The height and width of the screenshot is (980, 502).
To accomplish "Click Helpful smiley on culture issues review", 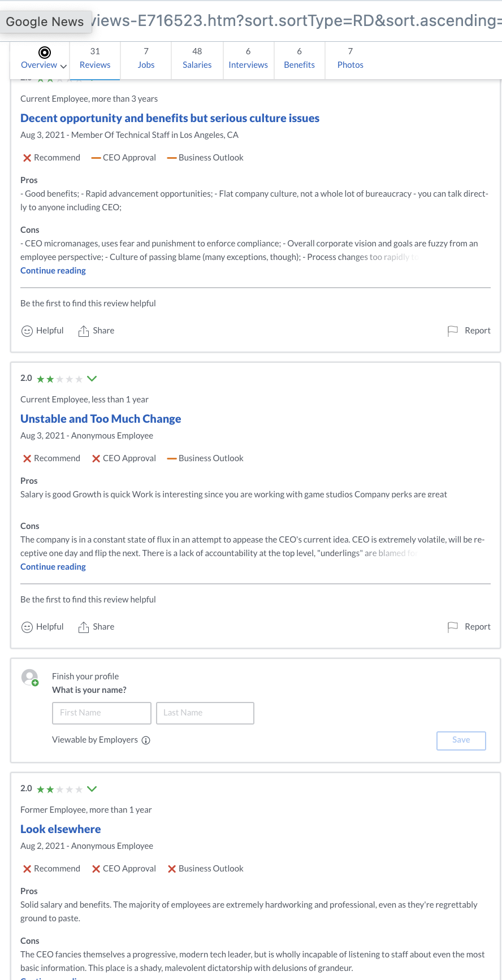I will [27, 331].
